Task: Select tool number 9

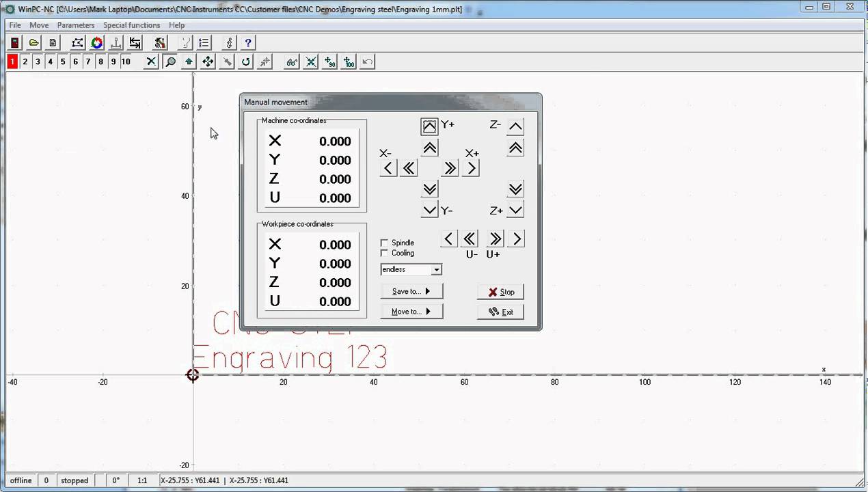Action: tap(113, 61)
